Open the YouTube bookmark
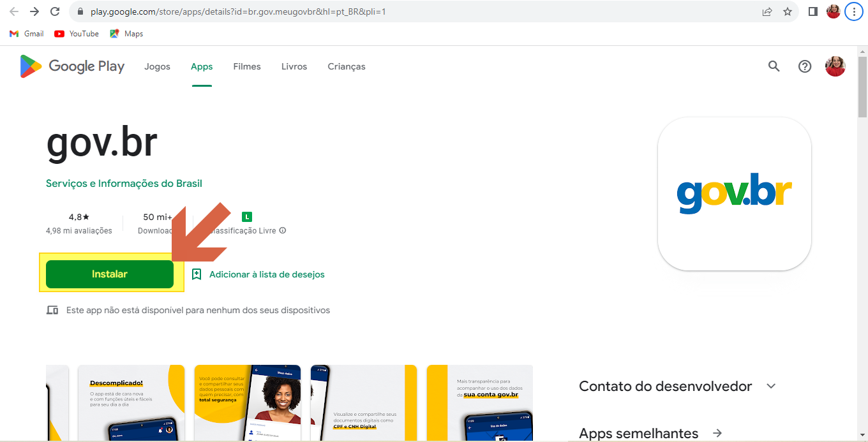This screenshot has width=868, height=442. pos(77,34)
